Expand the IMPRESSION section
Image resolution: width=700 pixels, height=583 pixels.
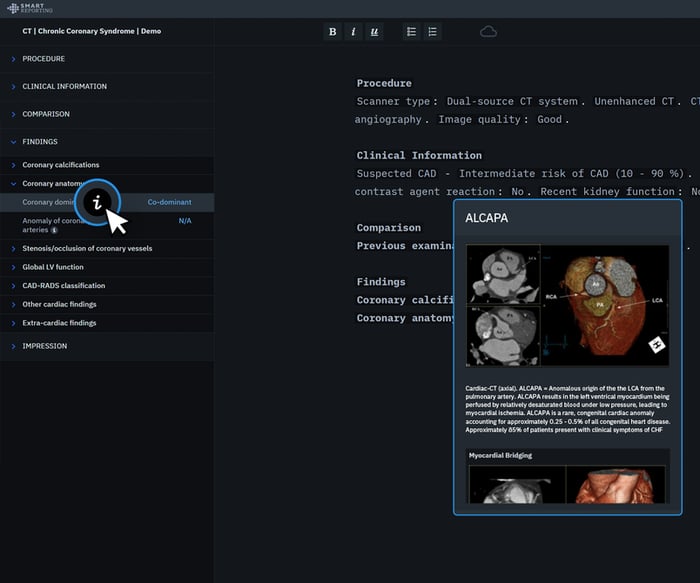[45, 346]
